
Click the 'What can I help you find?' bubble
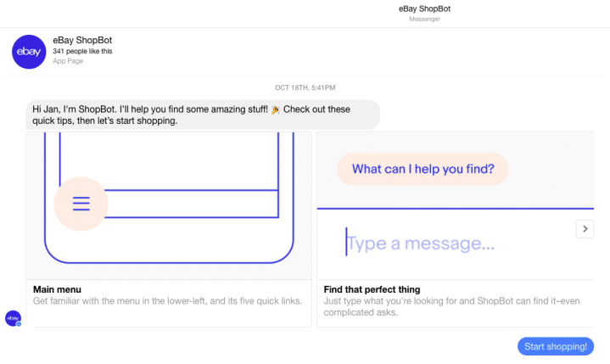(423, 169)
